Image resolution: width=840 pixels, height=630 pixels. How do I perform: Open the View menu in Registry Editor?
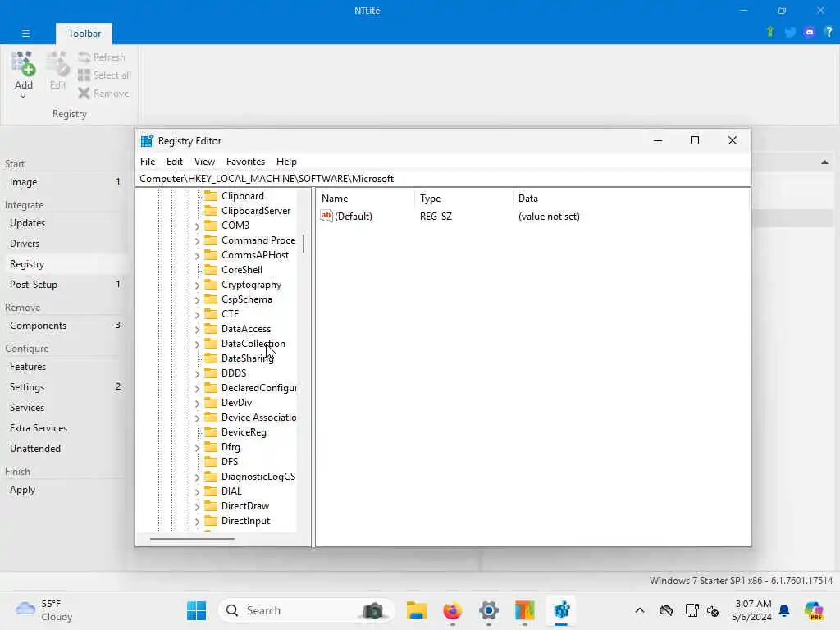pyautogui.click(x=204, y=162)
